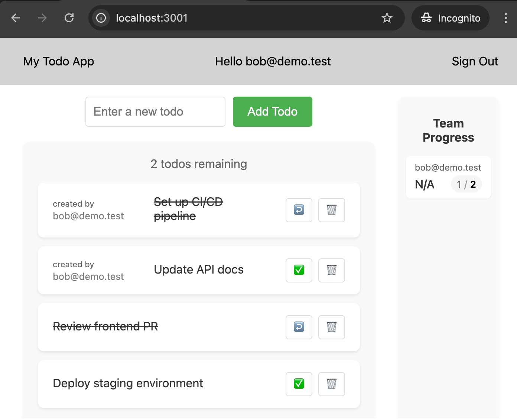The height and width of the screenshot is (420, 517).
Task: Sign Out of the todo app
Action: 475,61
